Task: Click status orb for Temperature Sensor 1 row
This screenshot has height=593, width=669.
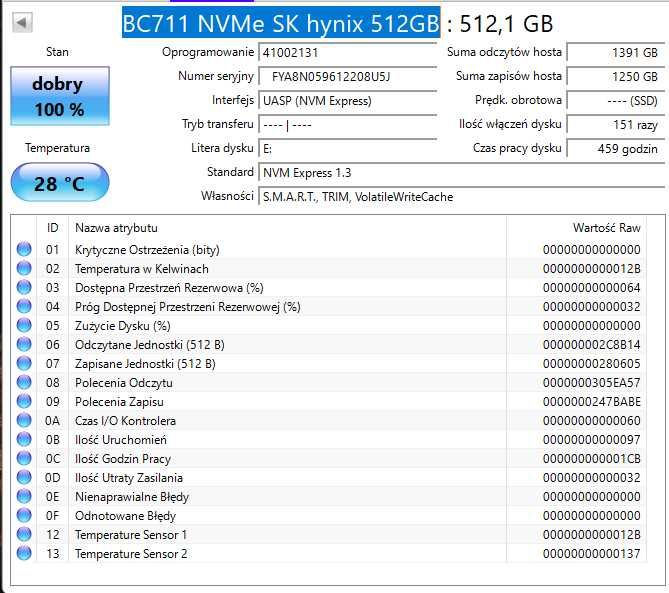Action: tap(24, 534)
